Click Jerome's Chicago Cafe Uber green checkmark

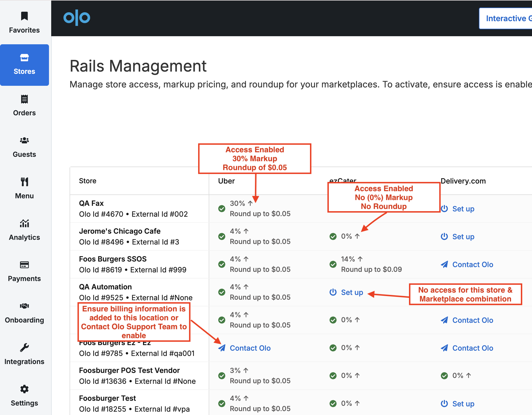(x=222, y=236)
